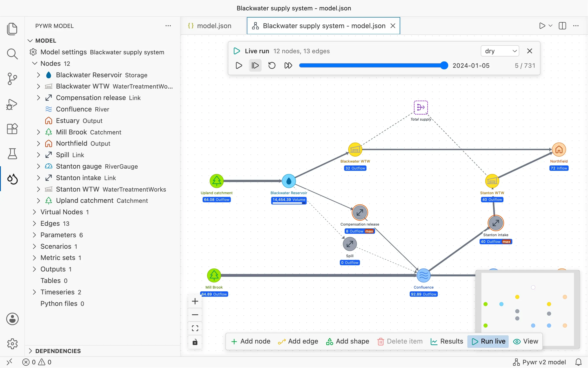
Task: Click Add shape button
Action: 347,341
